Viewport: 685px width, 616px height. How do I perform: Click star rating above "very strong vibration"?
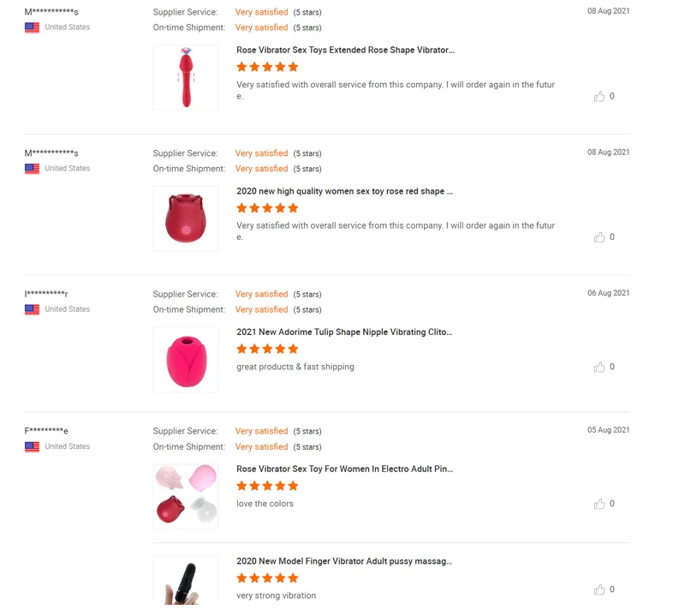tap(267, 578)
